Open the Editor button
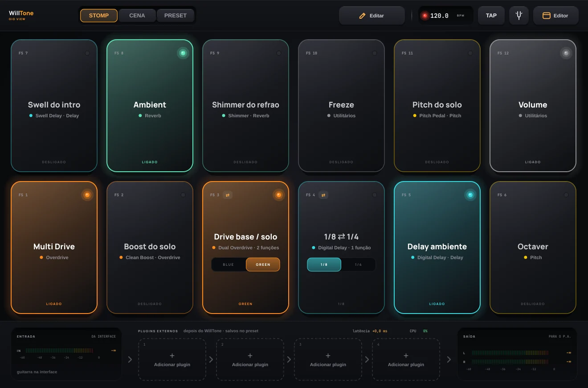The image size is (588, 388). click(x=556, y=16)
